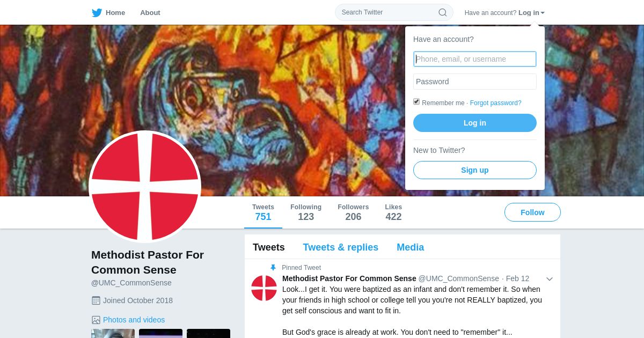This screenshot has height=338, width=644.
Task: Click the calendar icon beside Joined October 2018
Action: 96,300
